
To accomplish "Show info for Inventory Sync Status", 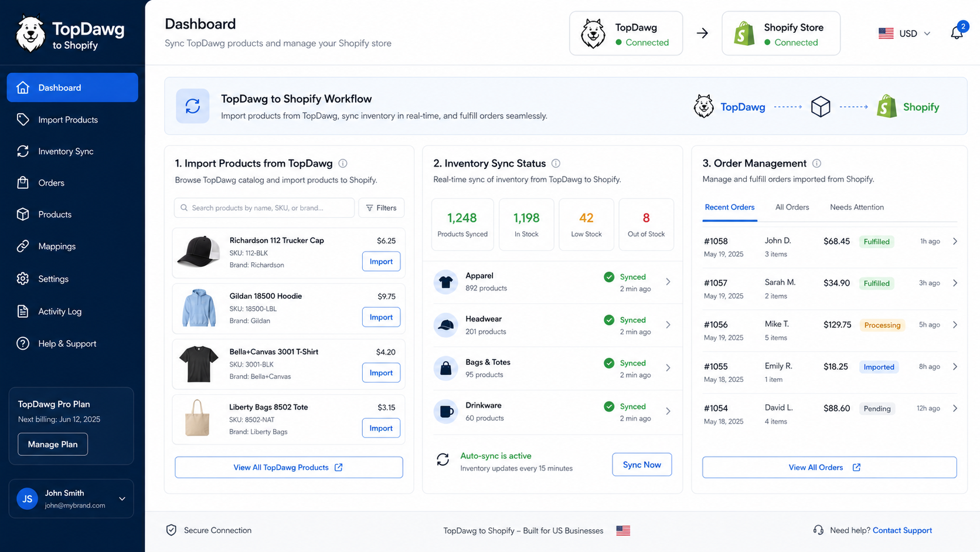I will [556, 164].
